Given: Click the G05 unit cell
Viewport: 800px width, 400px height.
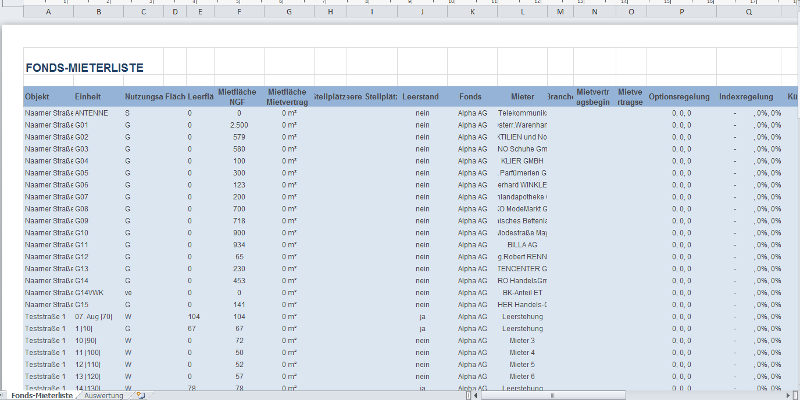Looking at the screenshot, I should 98,173.
